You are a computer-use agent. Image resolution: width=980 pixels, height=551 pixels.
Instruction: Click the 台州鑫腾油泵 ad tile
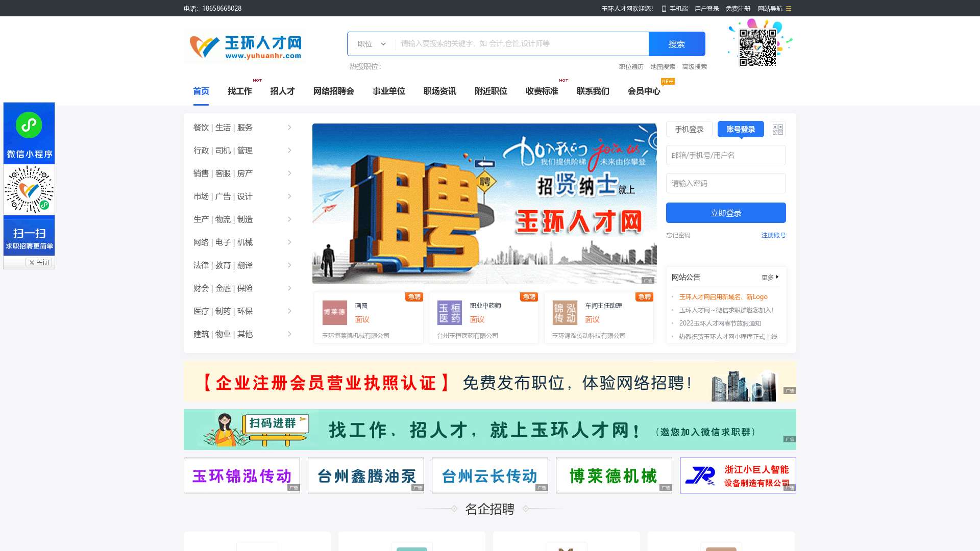click(366, 475)
